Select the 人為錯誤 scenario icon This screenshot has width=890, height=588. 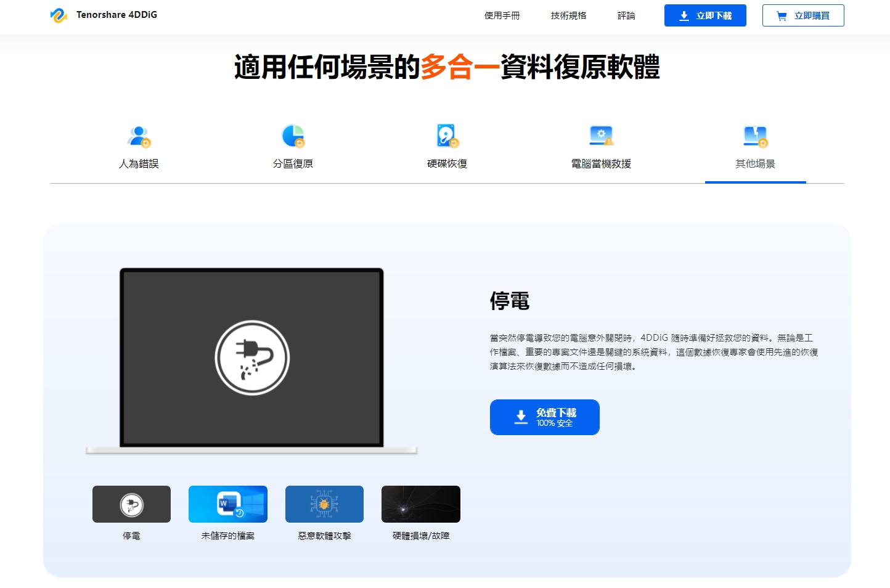(x=139, y=136)
